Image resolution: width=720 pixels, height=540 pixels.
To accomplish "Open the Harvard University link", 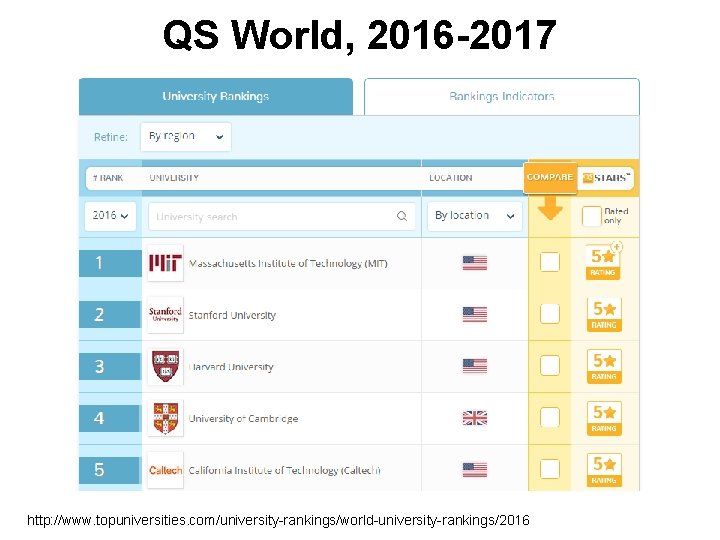I will [231, 367].
